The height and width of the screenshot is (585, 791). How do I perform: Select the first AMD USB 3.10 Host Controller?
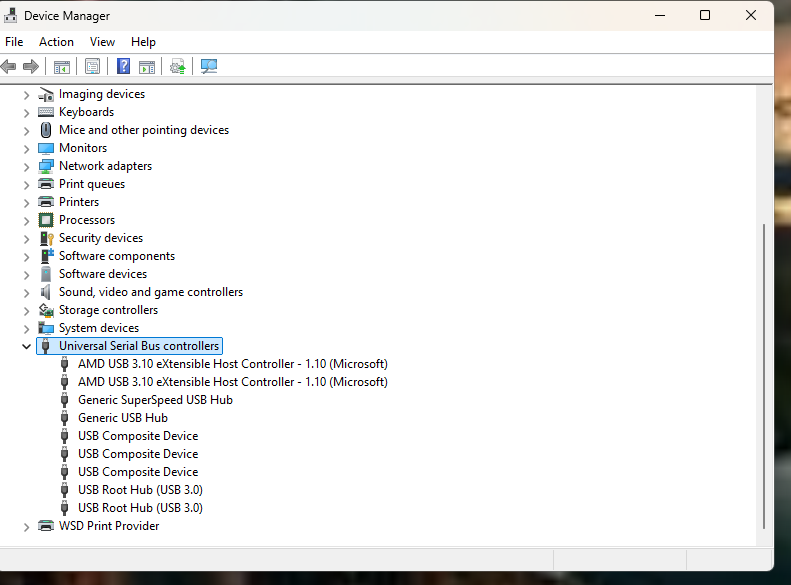pos(233,364)
